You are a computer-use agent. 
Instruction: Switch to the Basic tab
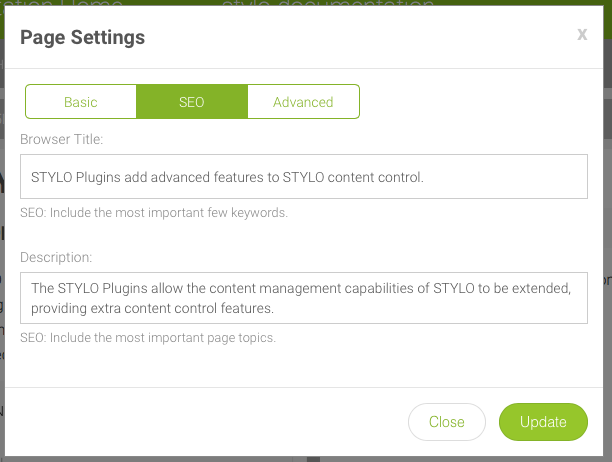click(x=81, y=102)
